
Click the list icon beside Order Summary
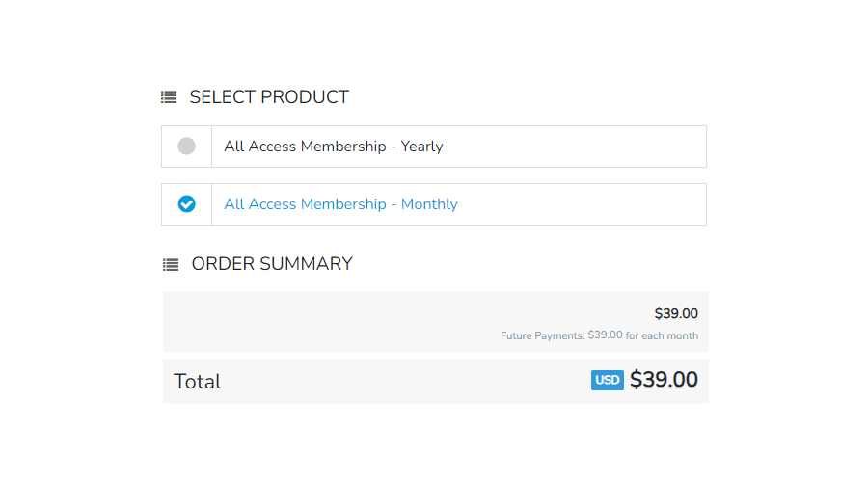click(171, 264)
